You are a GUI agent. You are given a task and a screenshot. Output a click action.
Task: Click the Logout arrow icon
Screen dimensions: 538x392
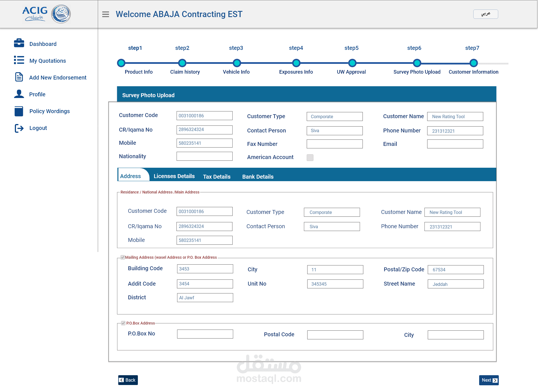pos(19,128)
